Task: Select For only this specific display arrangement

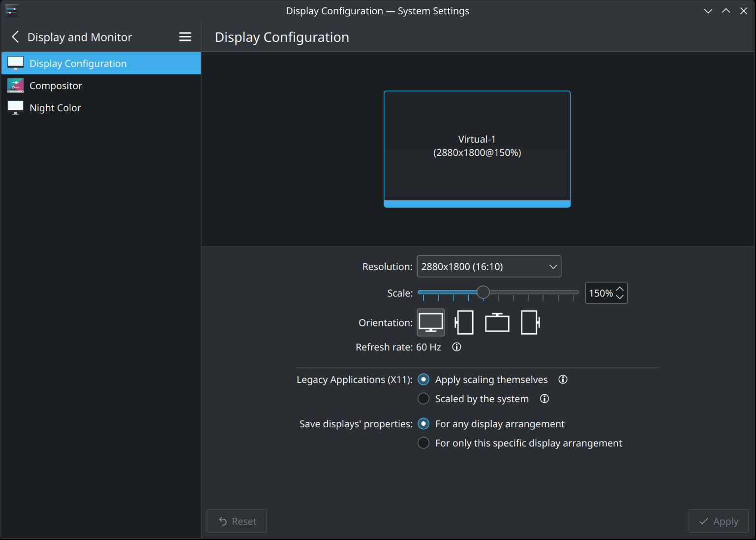Action: click(x=423, y=443)
